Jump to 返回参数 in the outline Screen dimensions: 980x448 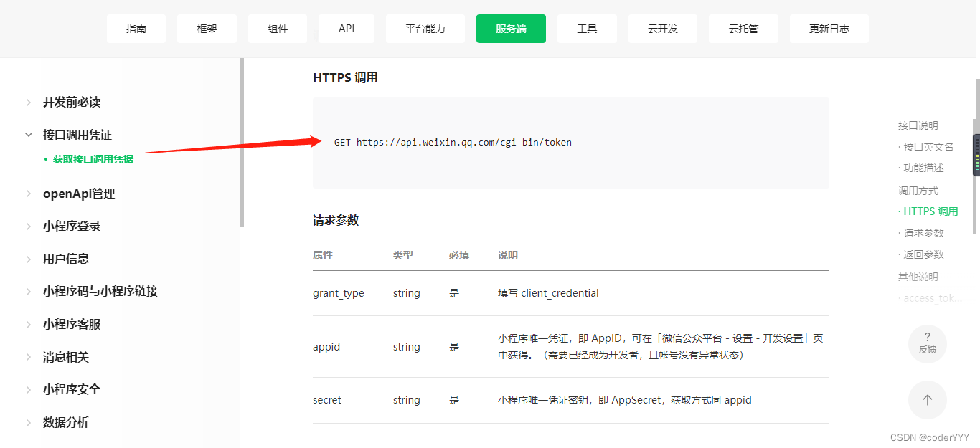[923, 254]
